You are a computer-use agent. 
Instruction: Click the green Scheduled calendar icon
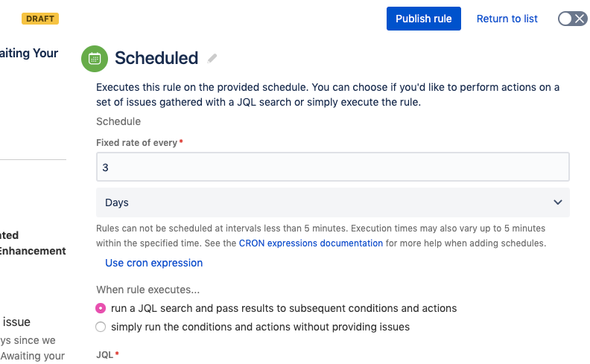[95, 59]
